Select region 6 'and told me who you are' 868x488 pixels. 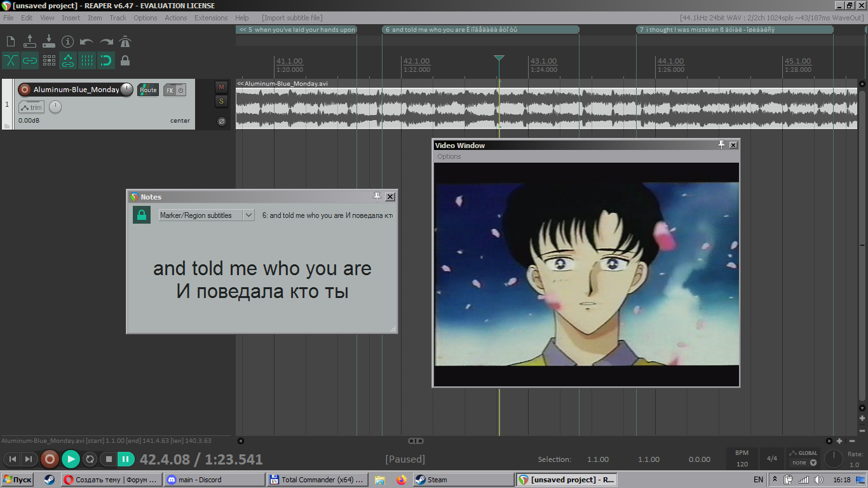tap(480, 29)
